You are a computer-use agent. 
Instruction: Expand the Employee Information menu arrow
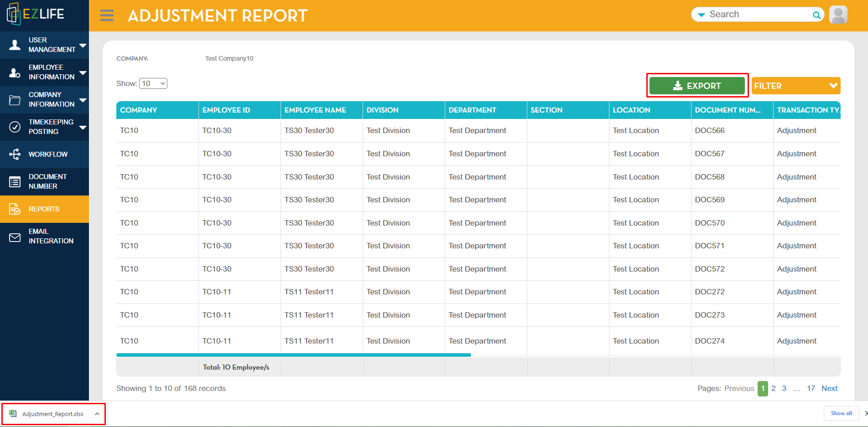tap(83, 72)
